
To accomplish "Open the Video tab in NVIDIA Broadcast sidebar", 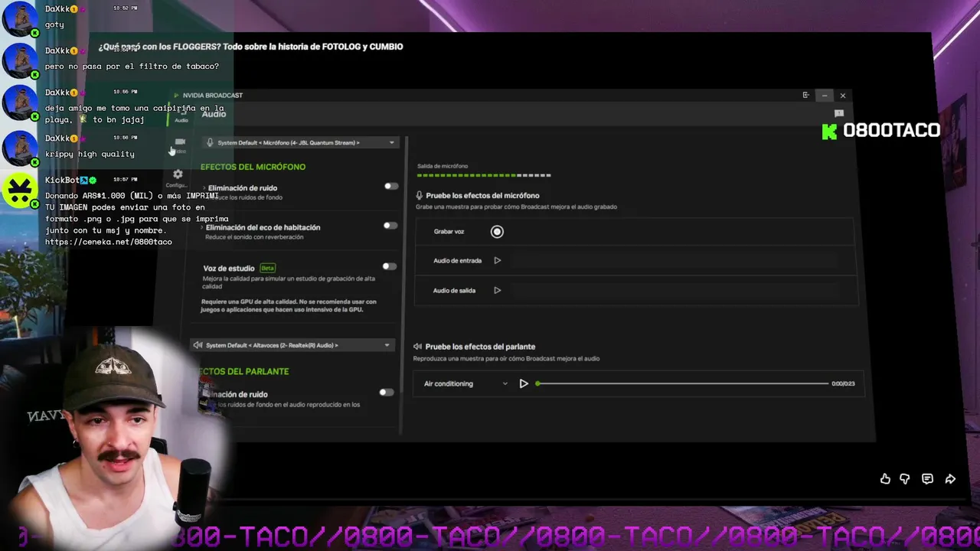I will point(180,144).
